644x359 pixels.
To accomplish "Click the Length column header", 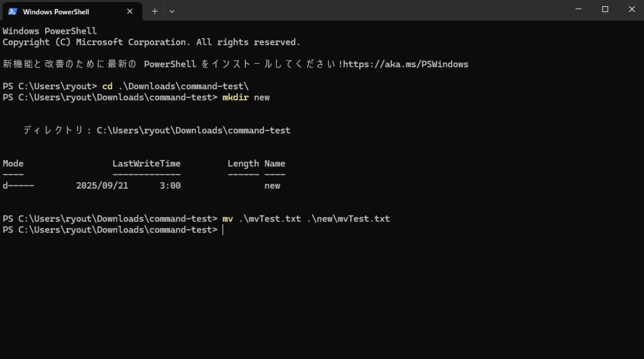I will click(243, 164).
